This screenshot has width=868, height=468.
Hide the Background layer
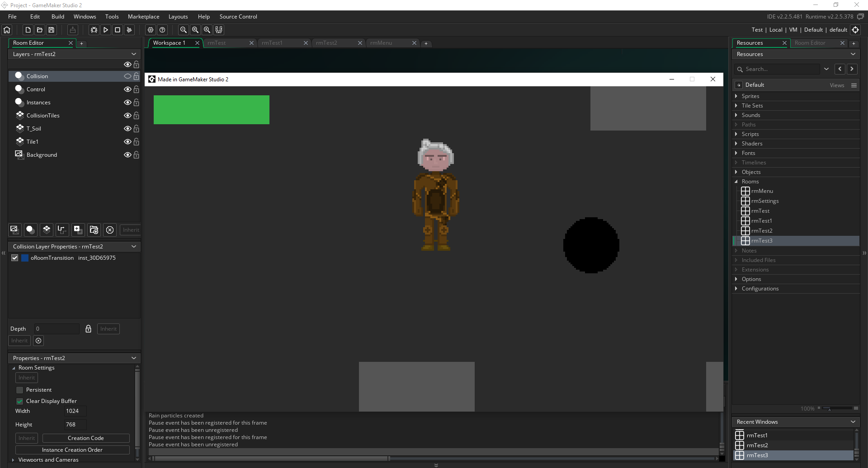[127, 155]
